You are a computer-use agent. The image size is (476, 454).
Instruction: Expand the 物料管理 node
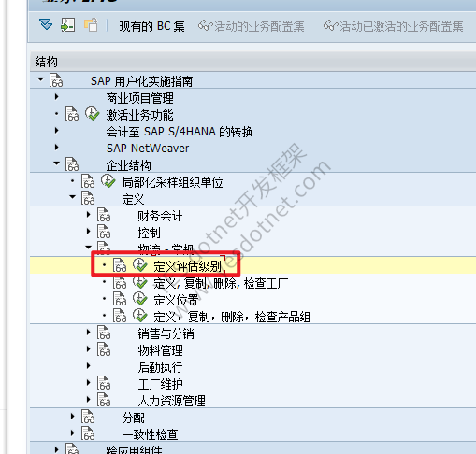coord(89,349)
